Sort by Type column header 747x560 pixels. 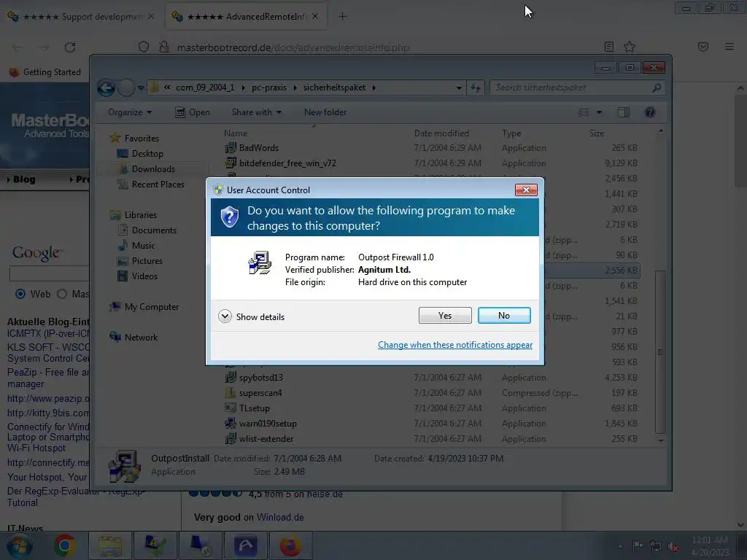pyautogui.click(x=511, y=133)
